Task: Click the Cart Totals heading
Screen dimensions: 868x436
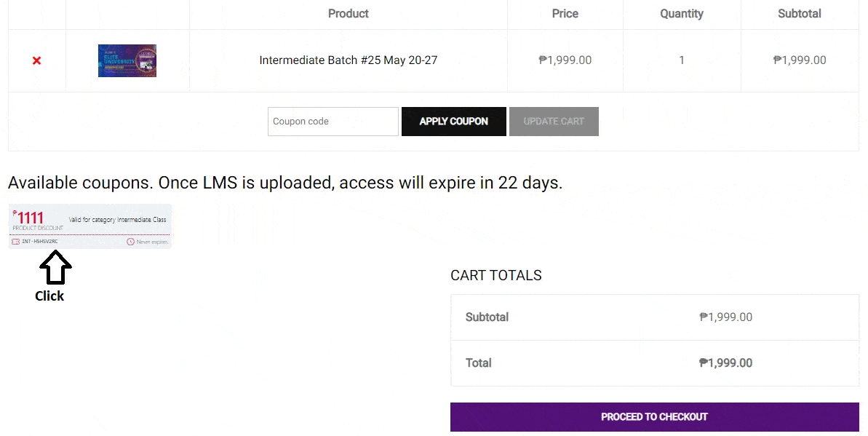Action: tap(495, 275)
